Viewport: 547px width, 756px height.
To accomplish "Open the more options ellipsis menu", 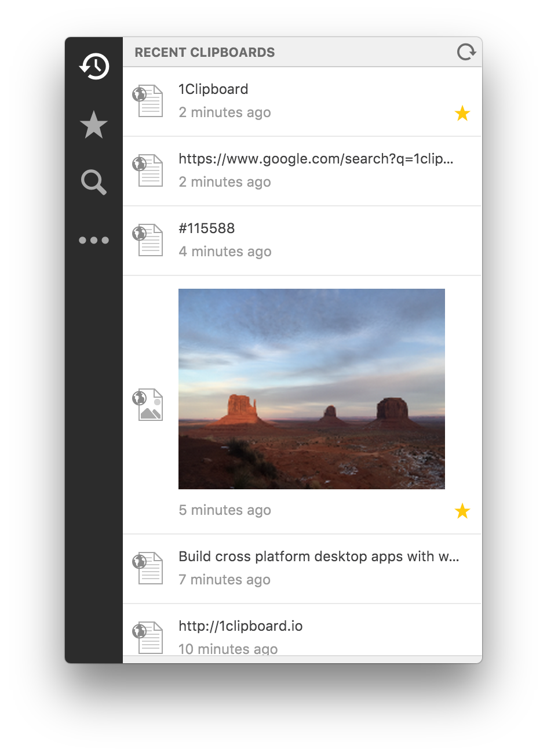I will [93, 239].
